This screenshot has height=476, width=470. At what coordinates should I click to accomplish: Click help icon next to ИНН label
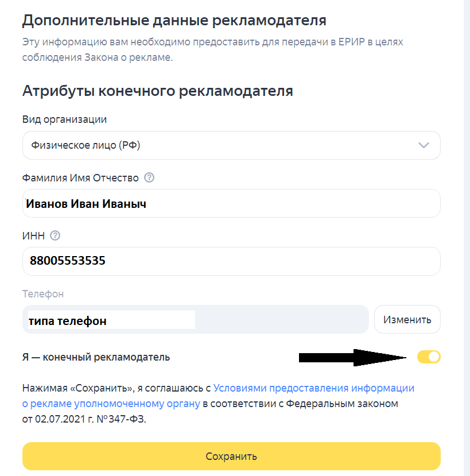[56, 235]
